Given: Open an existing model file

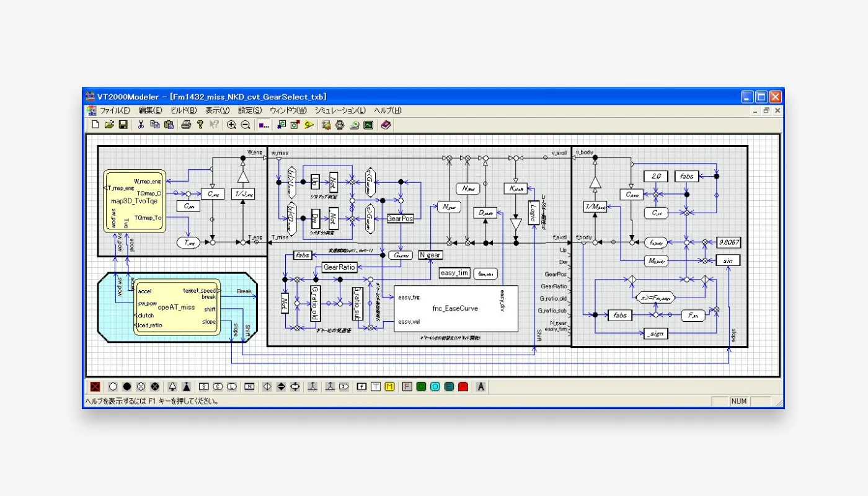Looking at the screenshot, I should (109, 125).
